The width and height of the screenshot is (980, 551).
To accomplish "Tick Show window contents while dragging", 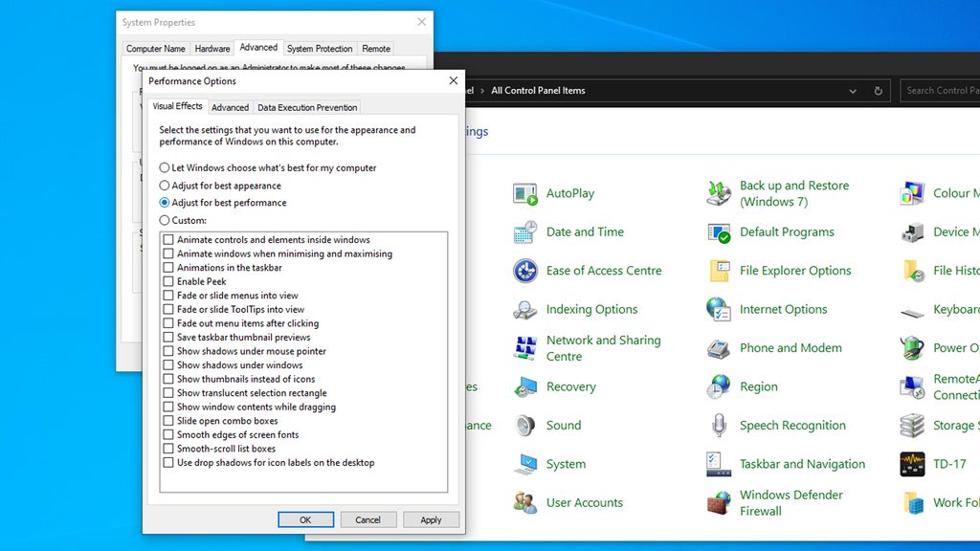I will 168,407.
